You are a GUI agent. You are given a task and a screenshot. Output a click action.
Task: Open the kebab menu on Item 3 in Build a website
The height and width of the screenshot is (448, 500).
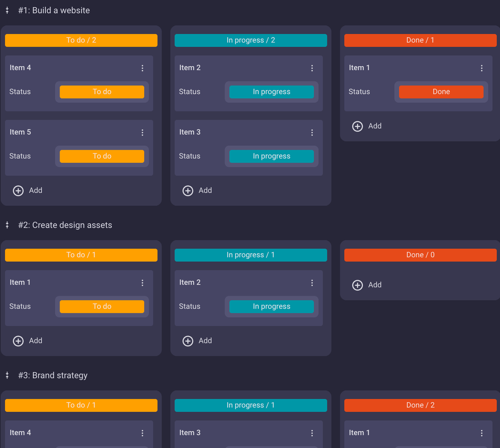click(x=312, y=133)
